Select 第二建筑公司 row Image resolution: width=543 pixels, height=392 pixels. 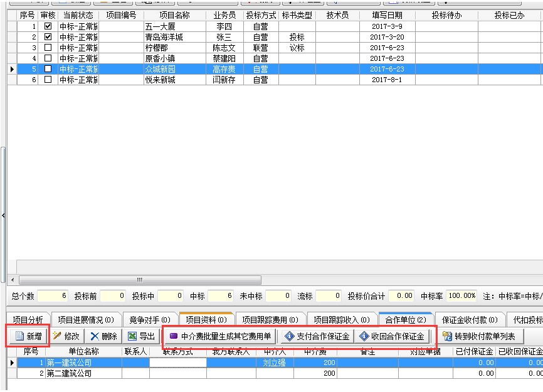coord(280,373)
